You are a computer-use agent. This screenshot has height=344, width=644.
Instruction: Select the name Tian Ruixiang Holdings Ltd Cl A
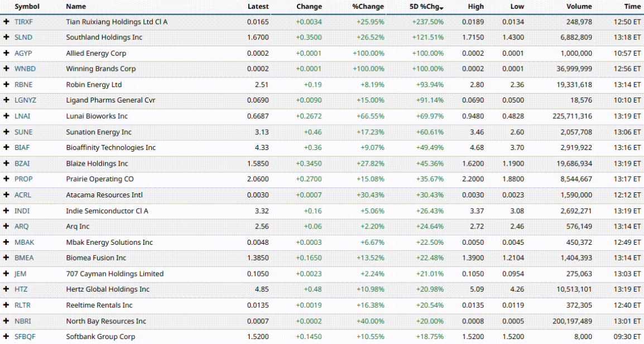117,22
